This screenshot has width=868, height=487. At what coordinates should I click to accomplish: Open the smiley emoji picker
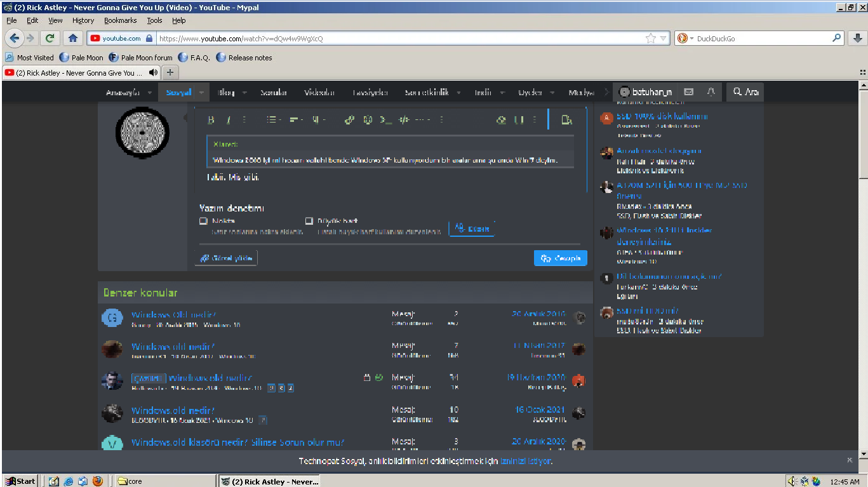[368, 119]
